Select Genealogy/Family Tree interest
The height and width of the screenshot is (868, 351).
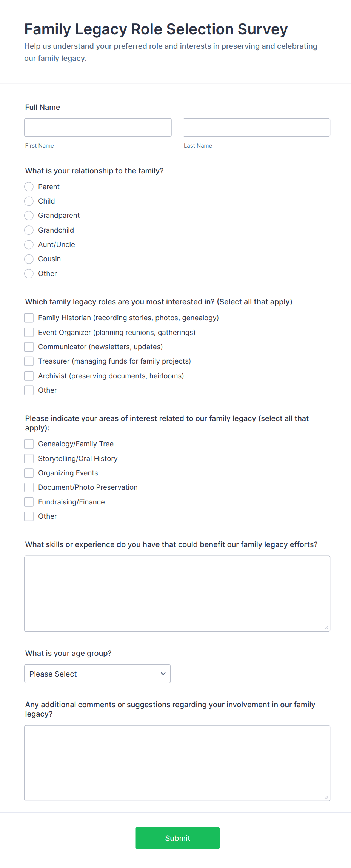(29, 444)
